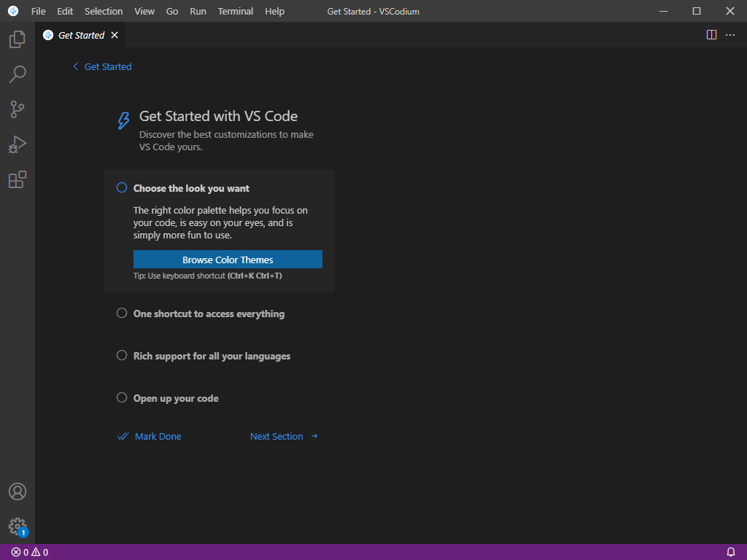Viewport: 747px width, 560px height.
Task: Open the Search view in activity bar
Action: (18, 74)
